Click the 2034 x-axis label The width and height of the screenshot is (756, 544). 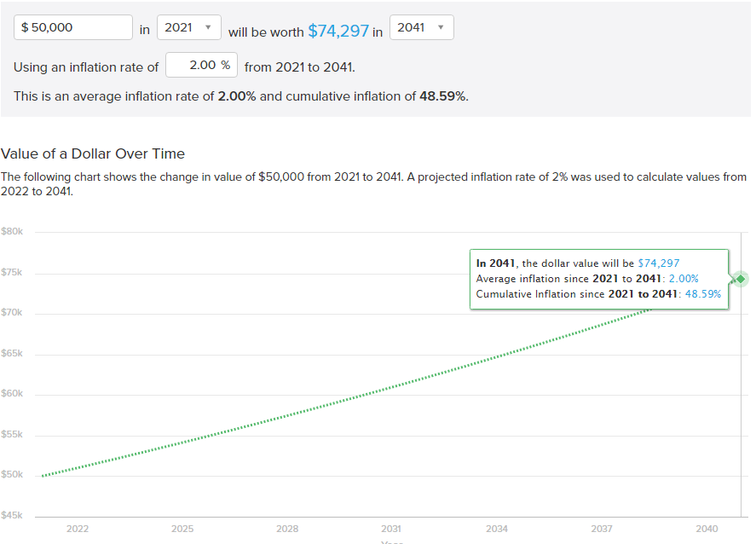click(x=497, y=529)
